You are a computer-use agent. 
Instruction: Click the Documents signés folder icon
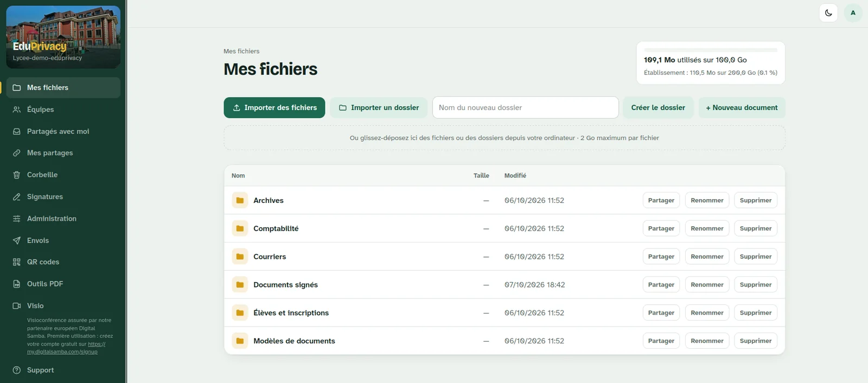[240, 285]
